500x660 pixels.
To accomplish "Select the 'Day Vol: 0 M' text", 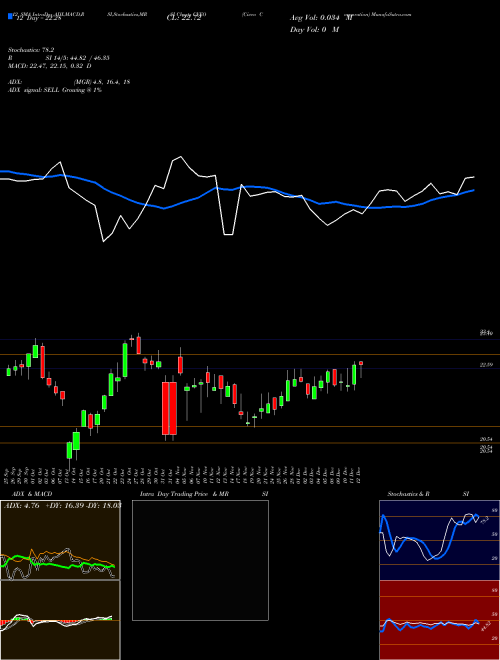I will point(314,30).
